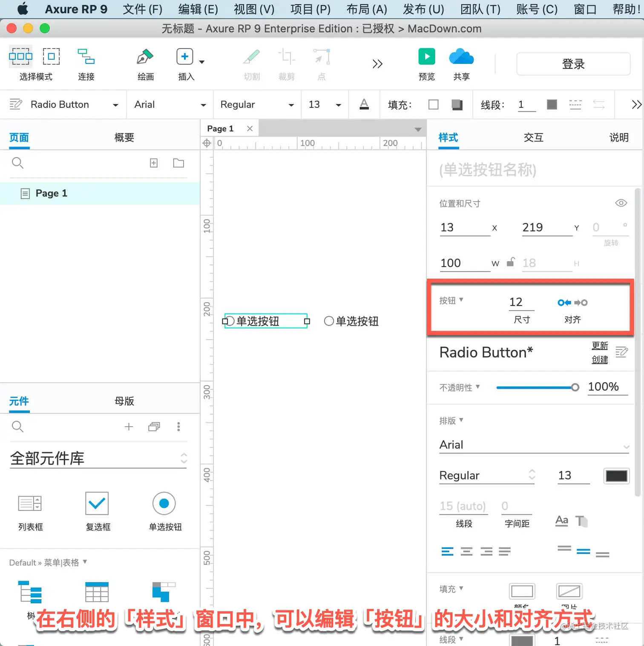644x646 pixels.
Task: Switch to contained selection mode icon
Action: point(51,56)
